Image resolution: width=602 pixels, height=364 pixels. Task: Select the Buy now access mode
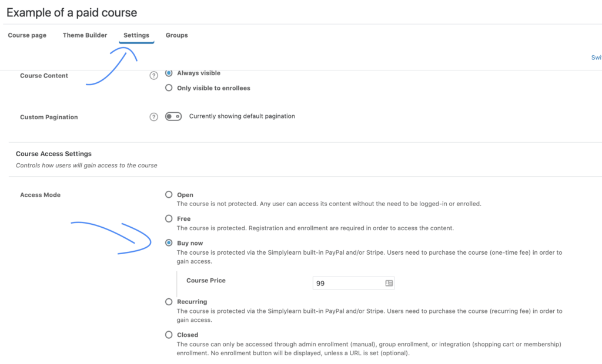[x=169, y=242]
